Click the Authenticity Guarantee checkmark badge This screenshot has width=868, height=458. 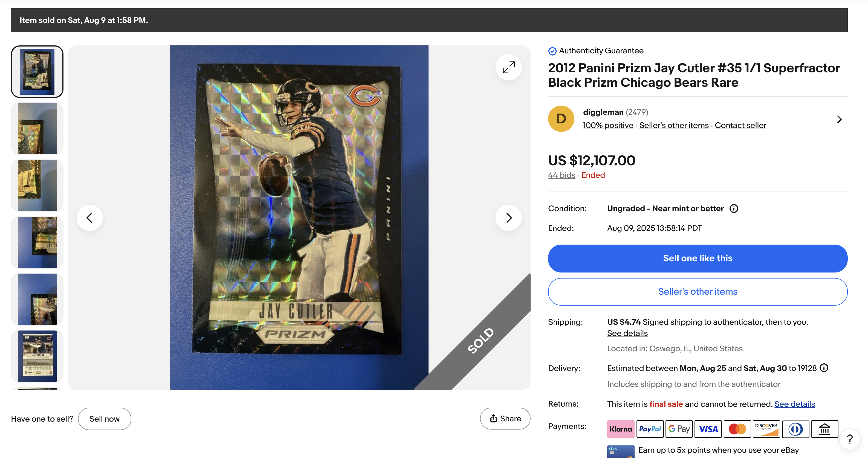point(552,51)
